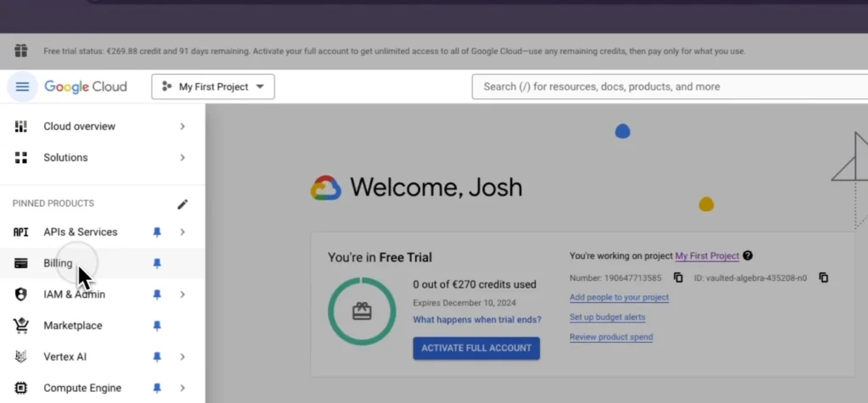The height and width of the screenshot is (403, 868).
Task: Click the gift icon in trial banner
Action: coord(21,51)
